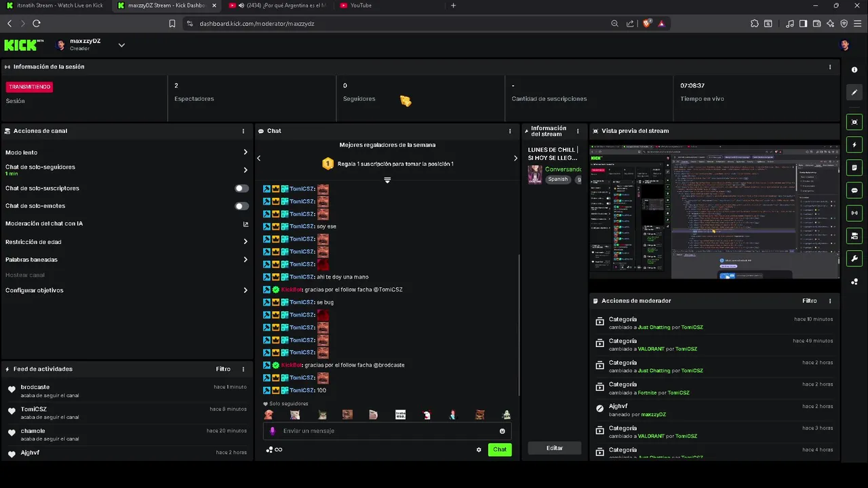Expand Palabras baneadas option
The height and width of the screenshot is (488, 868).
pos(245,260)
